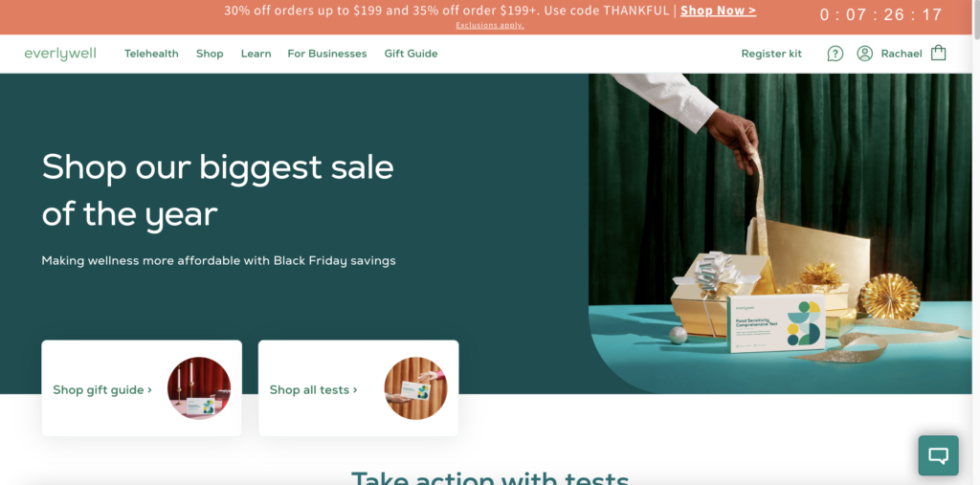The image size is (980, 485).
Task: Click the Food Sensitivity test box image
Action: point(776,323)
